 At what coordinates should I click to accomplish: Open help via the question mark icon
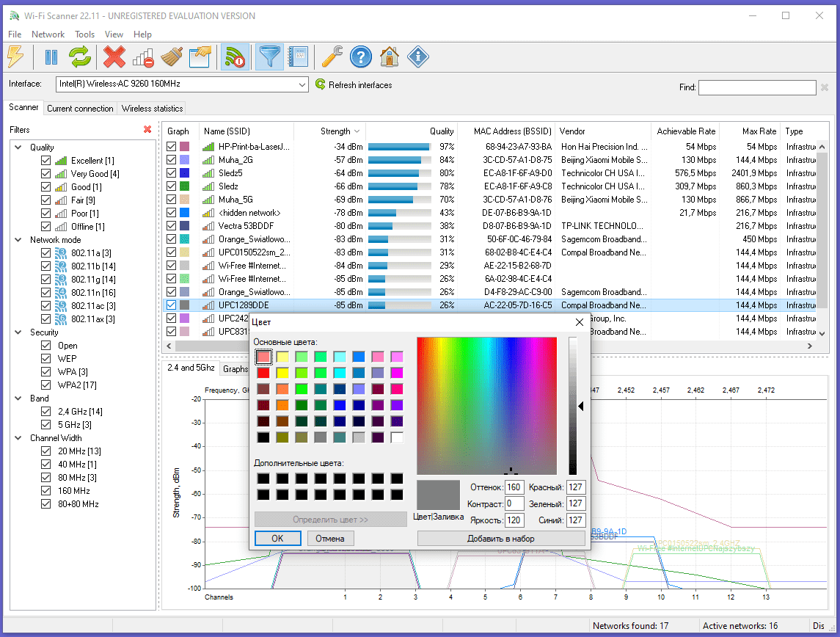point(361,57)
